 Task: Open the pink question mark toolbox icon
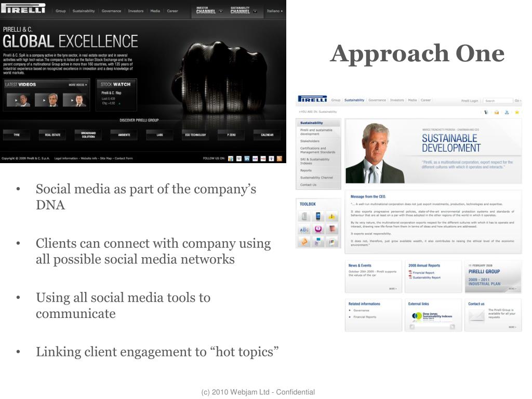pyautogui.click(x=318, y=229)
